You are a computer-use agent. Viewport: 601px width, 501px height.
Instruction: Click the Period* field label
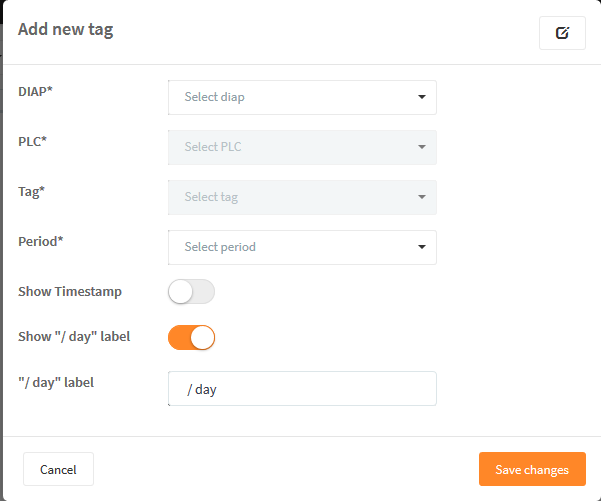click(41, 241)
